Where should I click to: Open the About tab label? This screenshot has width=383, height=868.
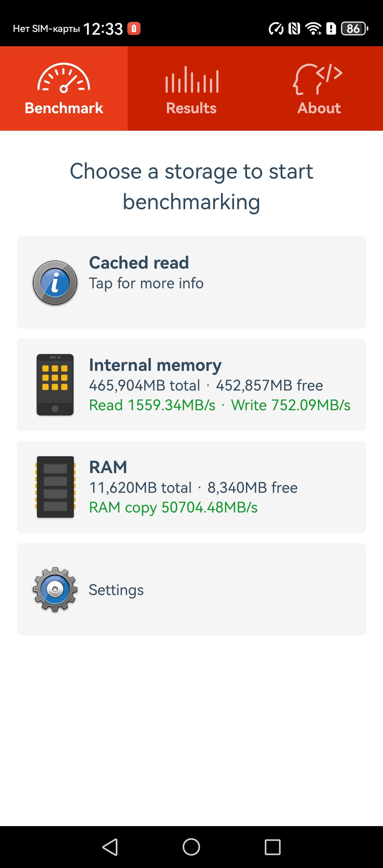click(319, 108)
